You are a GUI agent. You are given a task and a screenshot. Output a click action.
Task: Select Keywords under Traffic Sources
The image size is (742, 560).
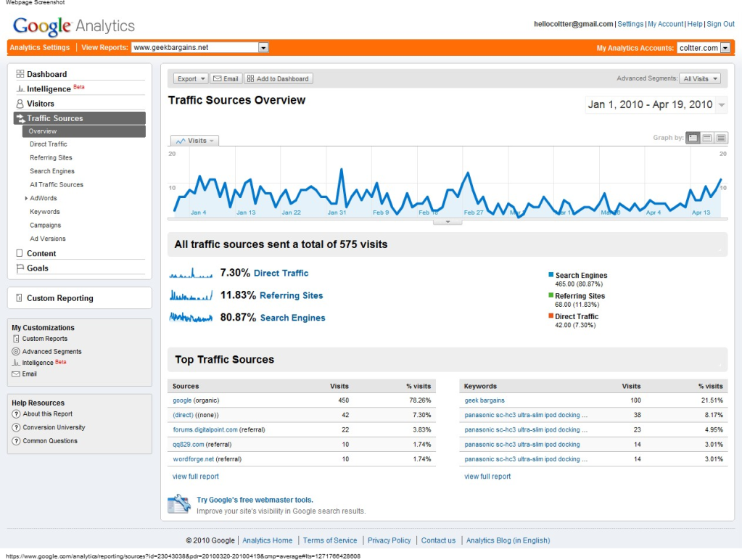pos(45,212)
